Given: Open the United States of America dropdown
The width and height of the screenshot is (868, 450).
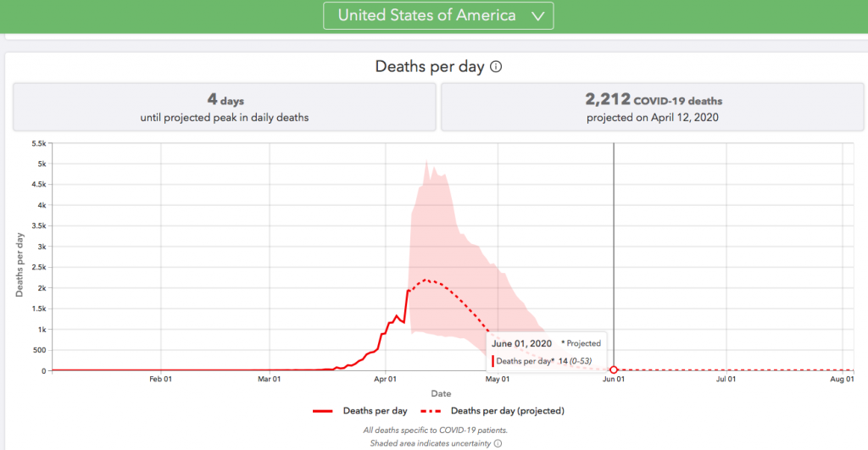Looking at the screenshot, I should coord(438,15).
